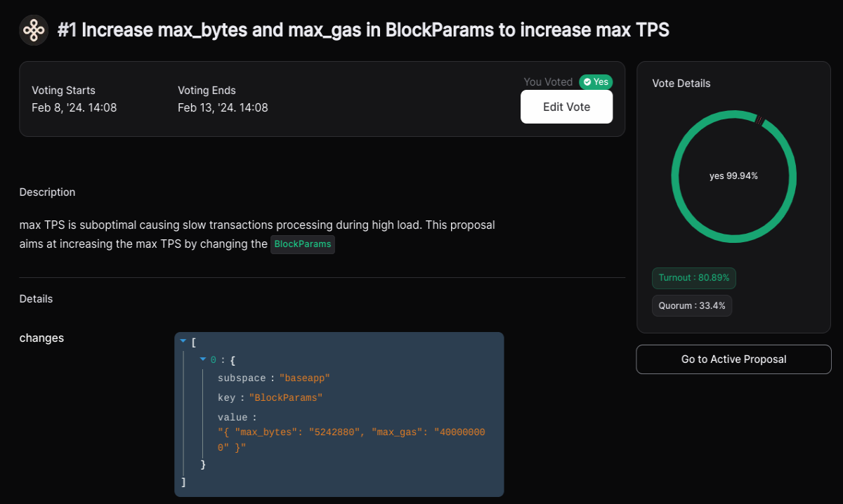Select the "BlockParams" key value in JSON
Image resolution: width=843 pixels, height=504 pixels.
pos(285,398)
